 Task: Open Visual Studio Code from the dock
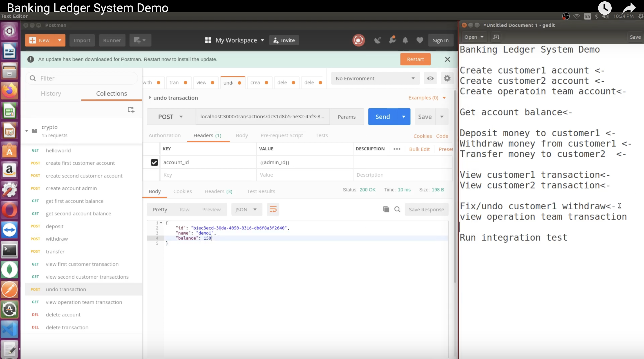click(x=9, y=329)
